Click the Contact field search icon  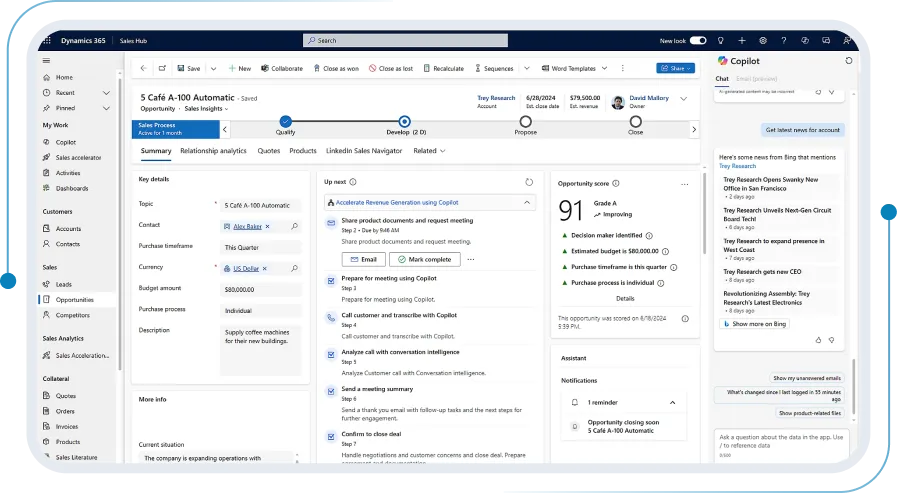(x=295, y=226)
